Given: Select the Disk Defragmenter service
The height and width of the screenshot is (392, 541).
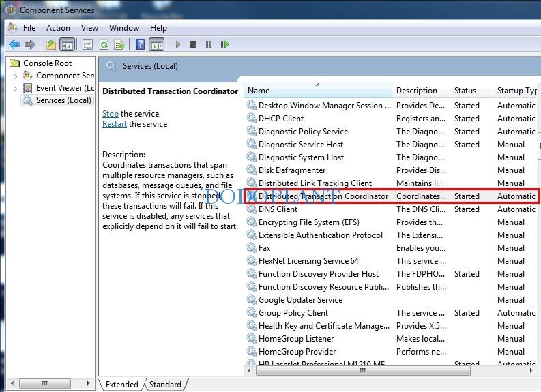Looking at the screenshot, I should coord(392,170).
